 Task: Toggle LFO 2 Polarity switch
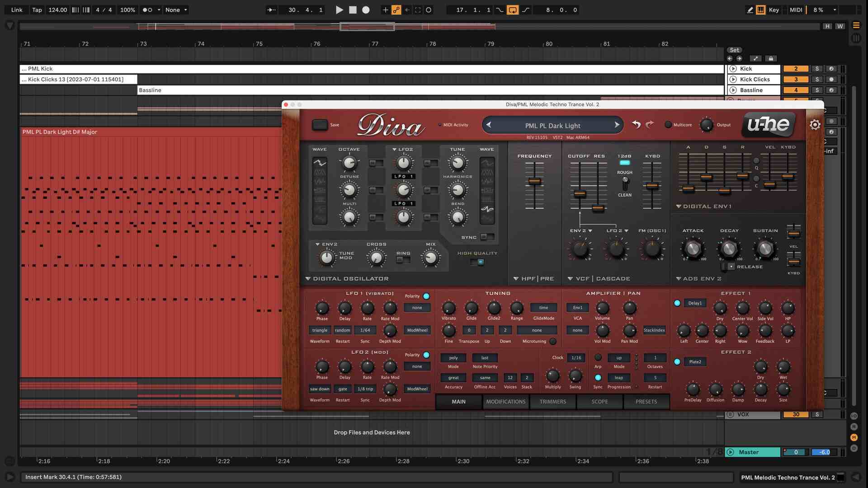coord(426,355)
